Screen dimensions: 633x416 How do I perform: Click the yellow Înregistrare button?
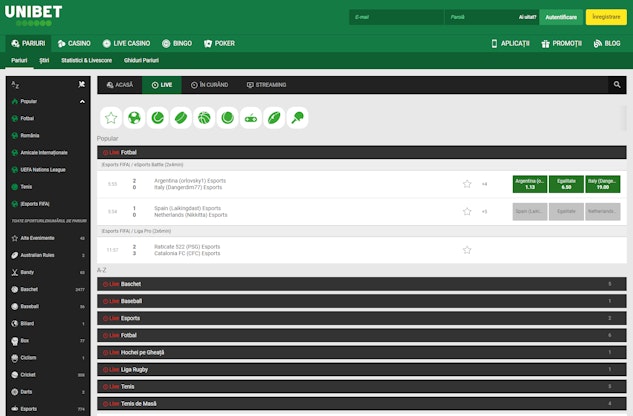click(606, 17)
